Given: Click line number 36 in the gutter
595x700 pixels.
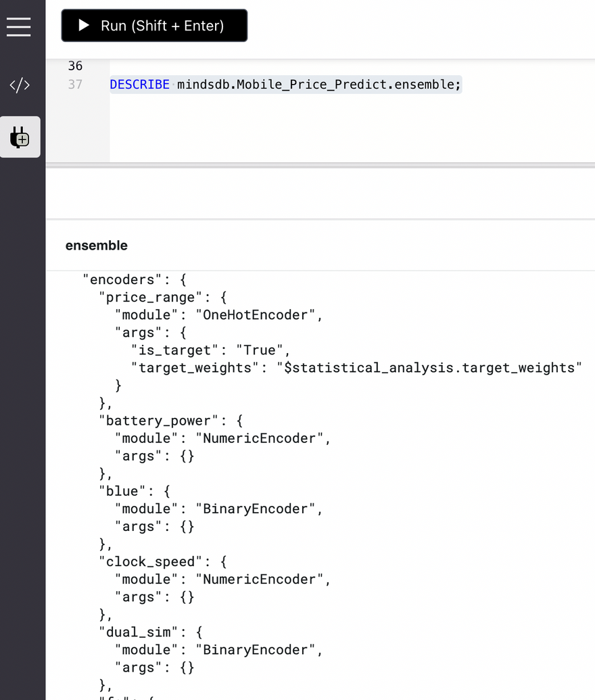Looking at the screenshot, I should [75, 66].
